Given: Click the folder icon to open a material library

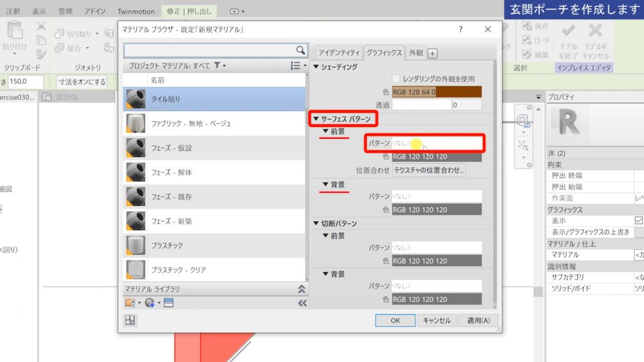Looking at the screenshot, I should (130, 302).
